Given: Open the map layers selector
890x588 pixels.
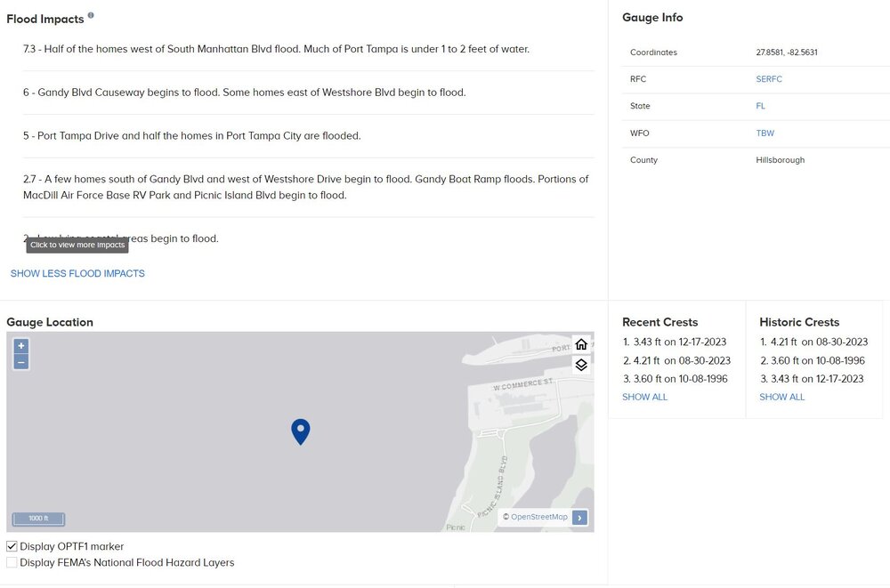Looking at the screenshot, I should point(581,365).
